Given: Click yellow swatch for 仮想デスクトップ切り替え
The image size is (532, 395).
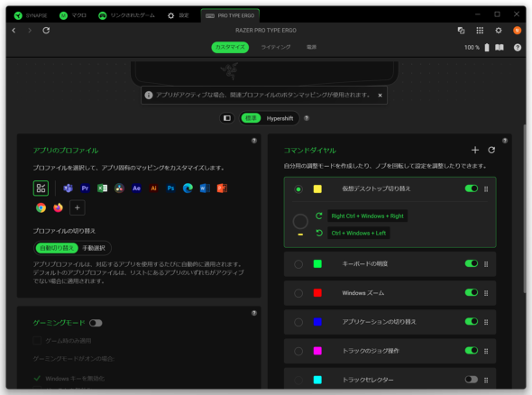Looking at the screenshot, I should (x=317, y=189).
